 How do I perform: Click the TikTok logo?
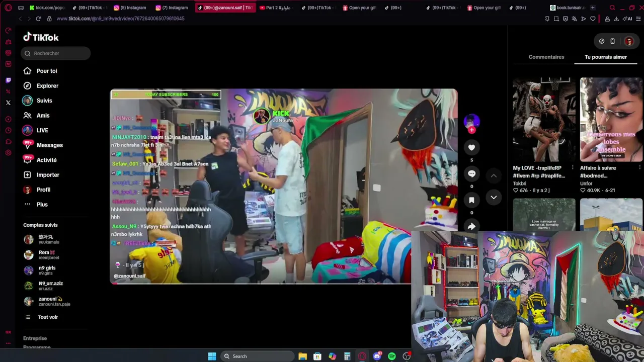point(41,37)
